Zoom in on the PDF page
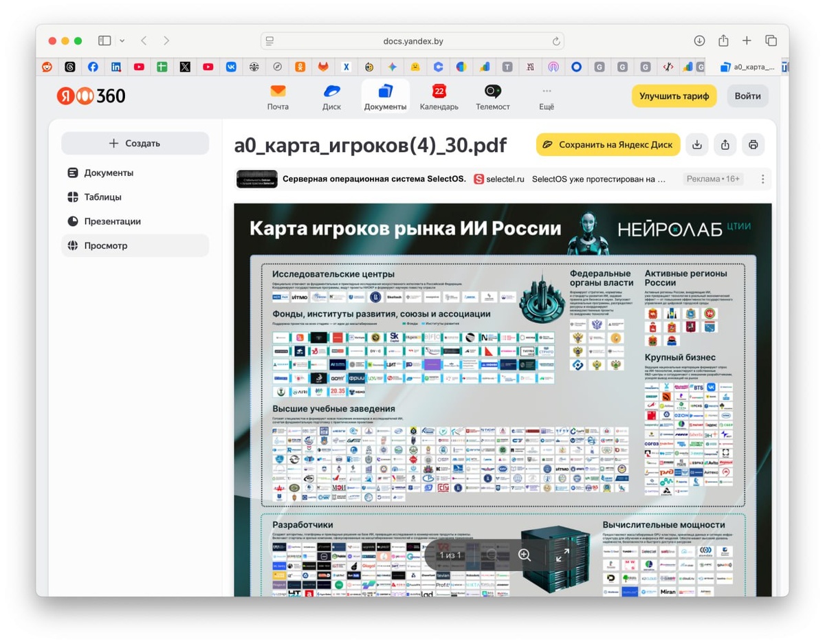Image resolution: width=825 pixels, height=644 pixels. point(525,555)
